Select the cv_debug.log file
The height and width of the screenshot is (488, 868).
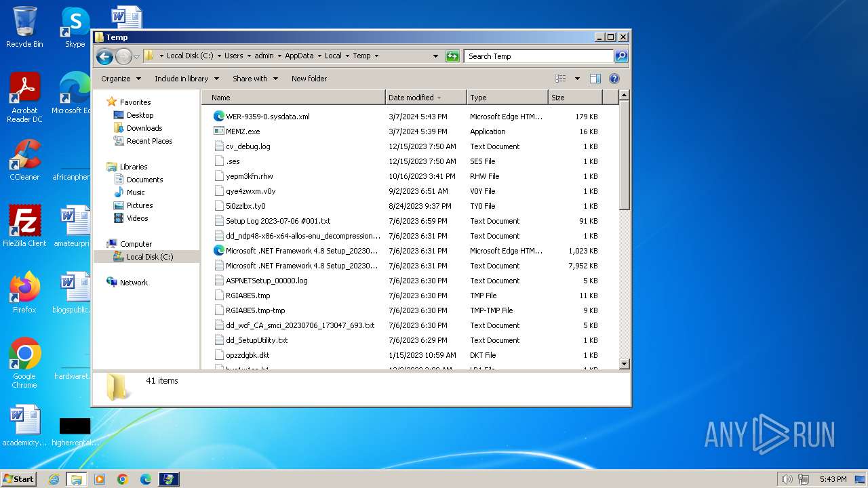(x=248, y=146)
